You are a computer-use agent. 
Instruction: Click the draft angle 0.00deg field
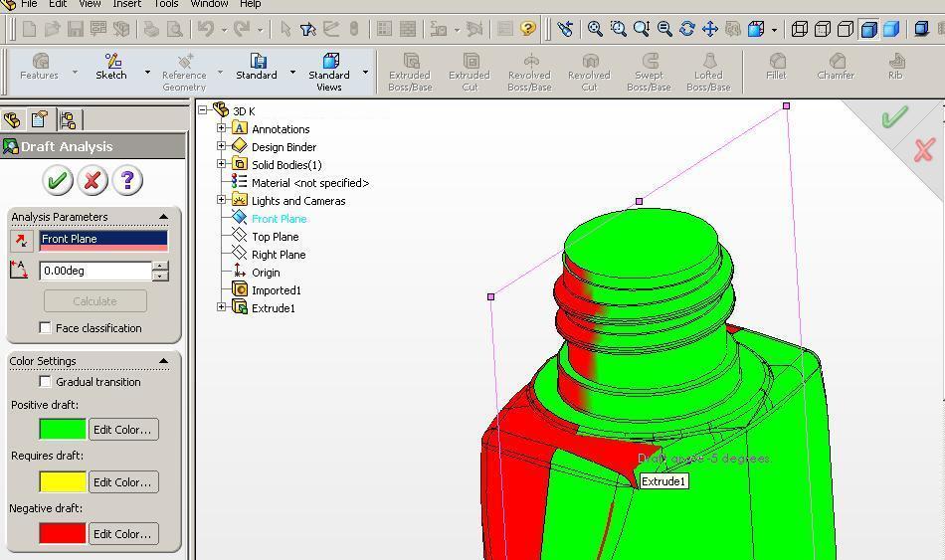coord(95,271)
